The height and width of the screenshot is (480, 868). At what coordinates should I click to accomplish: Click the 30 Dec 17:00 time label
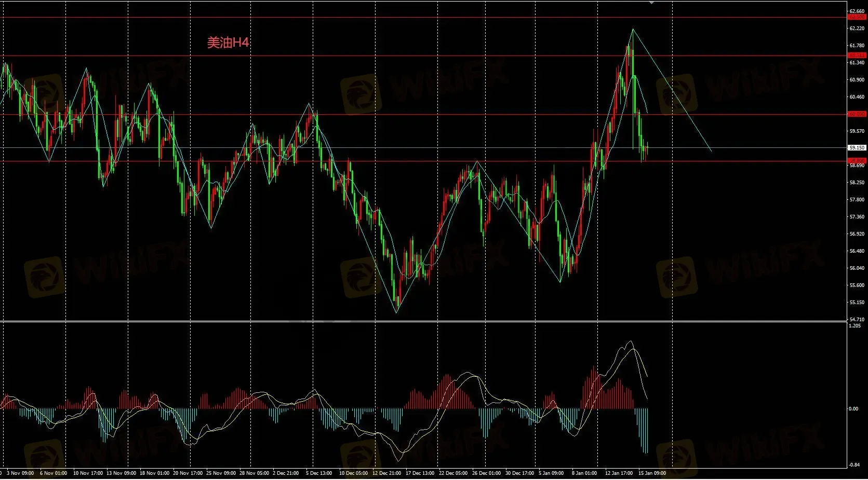coord(519,473)
